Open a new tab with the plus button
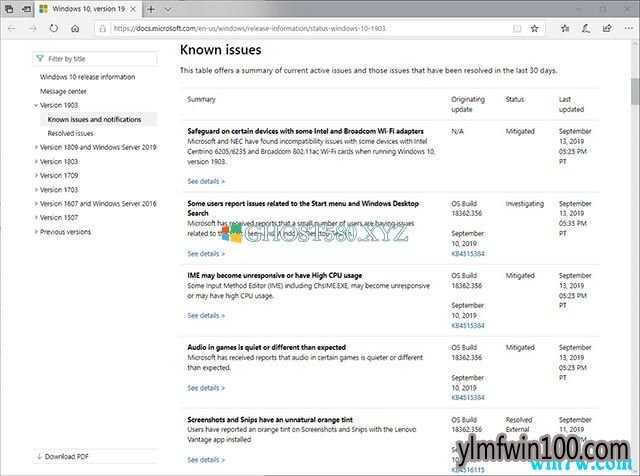The height and width of the screenshot is (476, 640). 151,9
